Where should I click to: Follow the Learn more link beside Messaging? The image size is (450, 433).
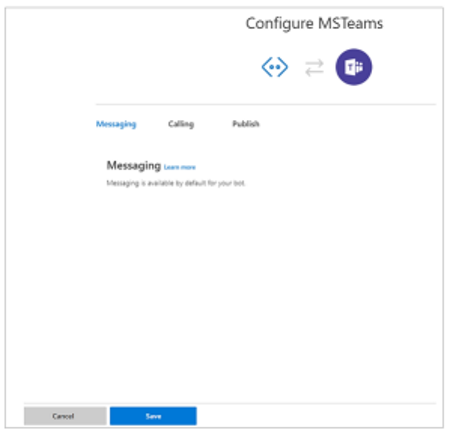point(180,167)
